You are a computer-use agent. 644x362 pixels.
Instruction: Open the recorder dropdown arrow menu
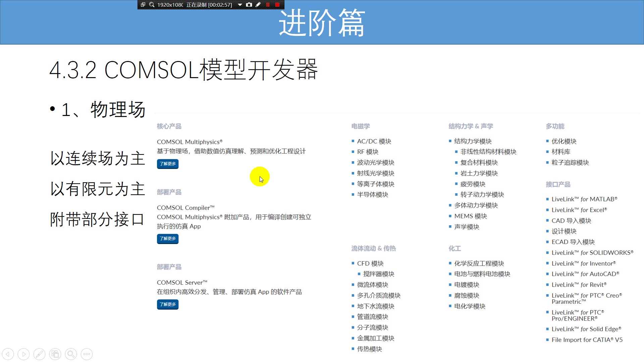click(x=240, y=5)
